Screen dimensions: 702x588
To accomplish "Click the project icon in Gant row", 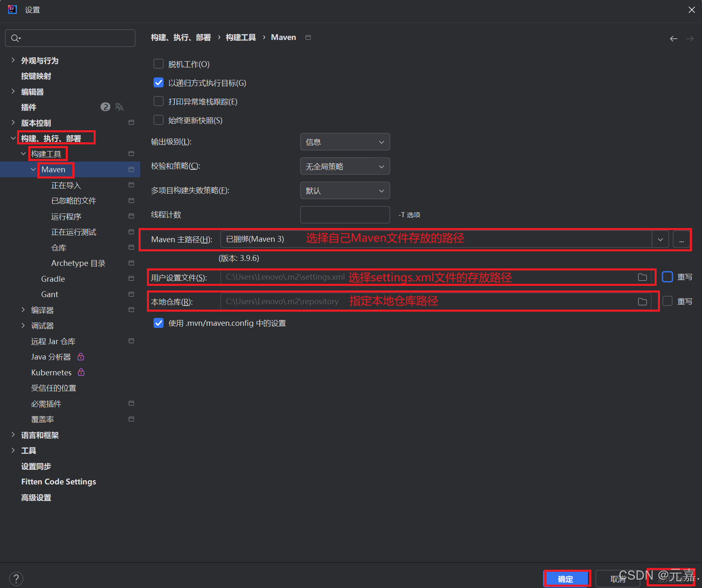I will click(131, 294).
